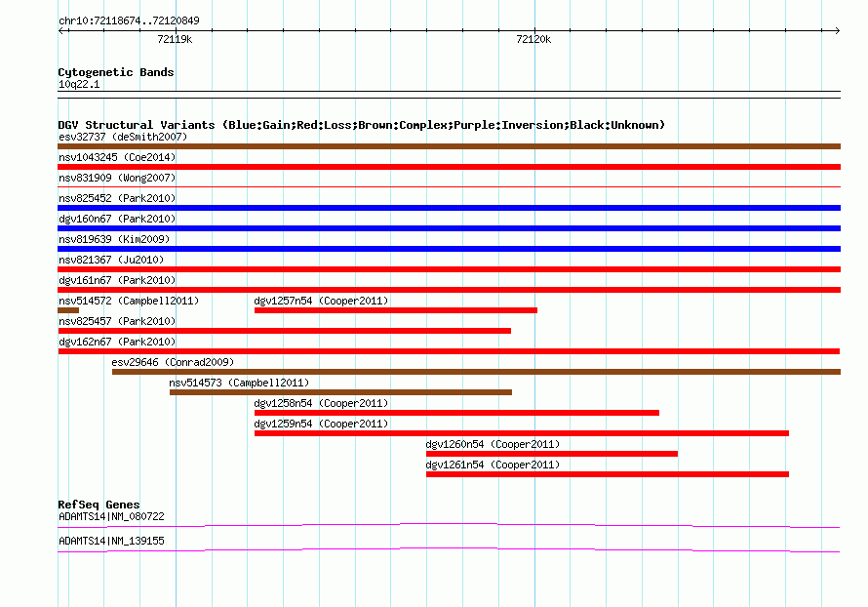Select the red dgv1257n54 loss bar

[x=396, y=310]
